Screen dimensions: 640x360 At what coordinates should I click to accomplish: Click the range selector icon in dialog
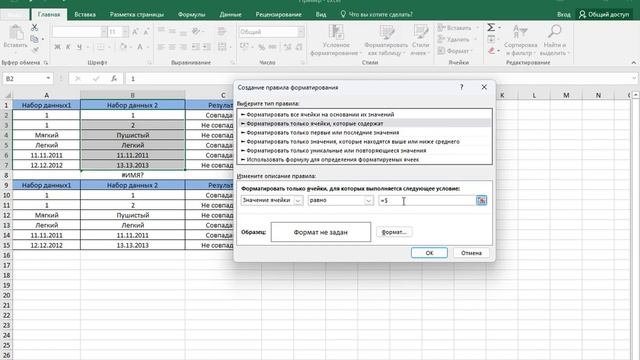[x=482, y=200]
